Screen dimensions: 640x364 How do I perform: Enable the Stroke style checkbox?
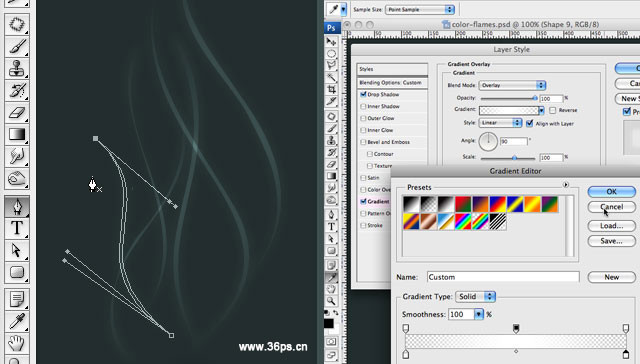pos(363,225)
